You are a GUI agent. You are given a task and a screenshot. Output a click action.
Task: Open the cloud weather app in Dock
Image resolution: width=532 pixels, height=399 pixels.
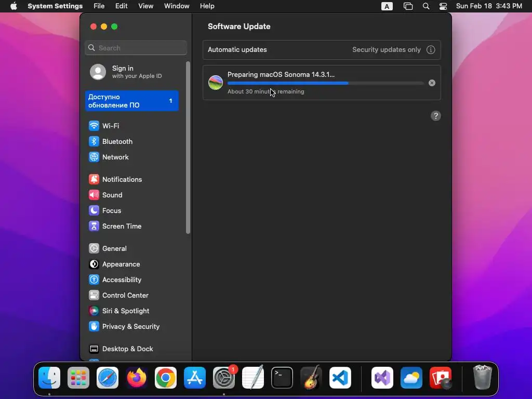[x=411, y=378]
